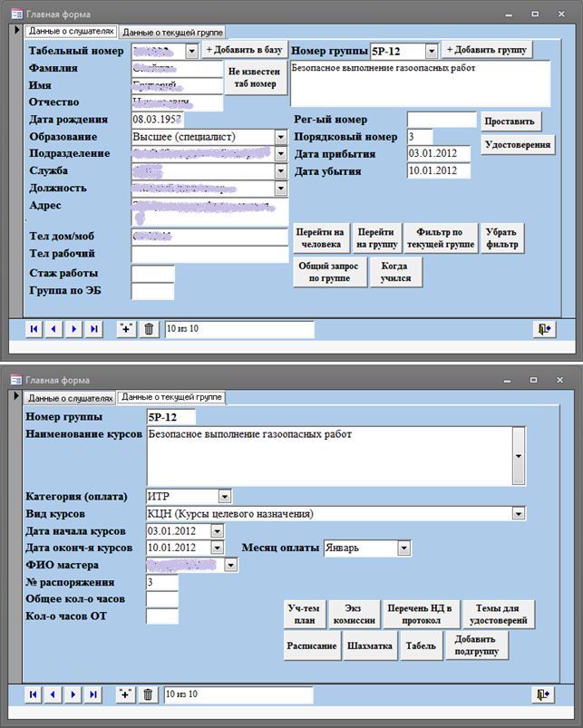Click Перейти на человека button
Screen dimensions: 583x728
click(320, 238)
